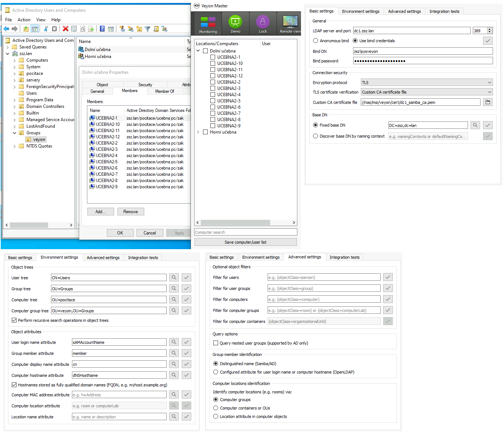Select Fixed base DN radio button
504x433 pixels.
[315, 125]
